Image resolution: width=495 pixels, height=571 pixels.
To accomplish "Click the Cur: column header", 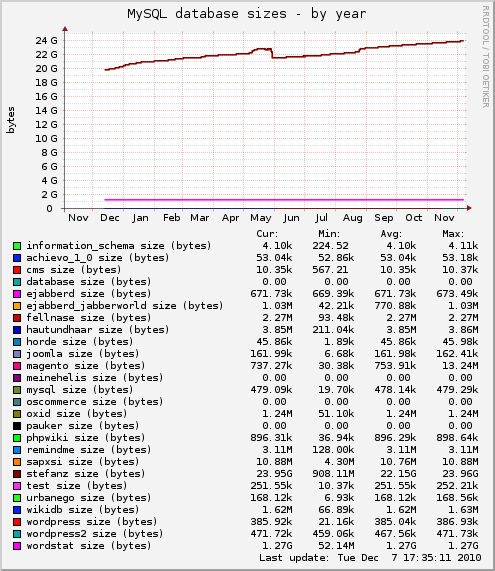I will pos(267,234).
